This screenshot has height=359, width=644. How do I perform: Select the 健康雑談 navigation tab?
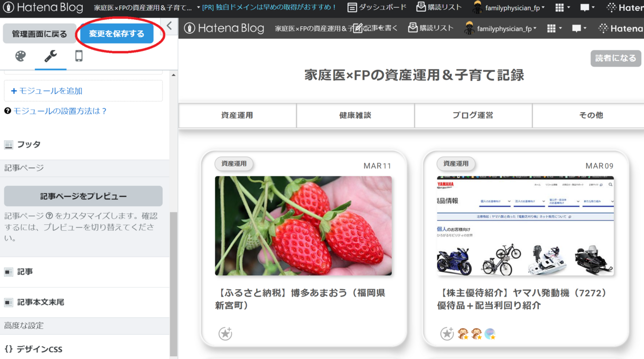click(355, 115)
